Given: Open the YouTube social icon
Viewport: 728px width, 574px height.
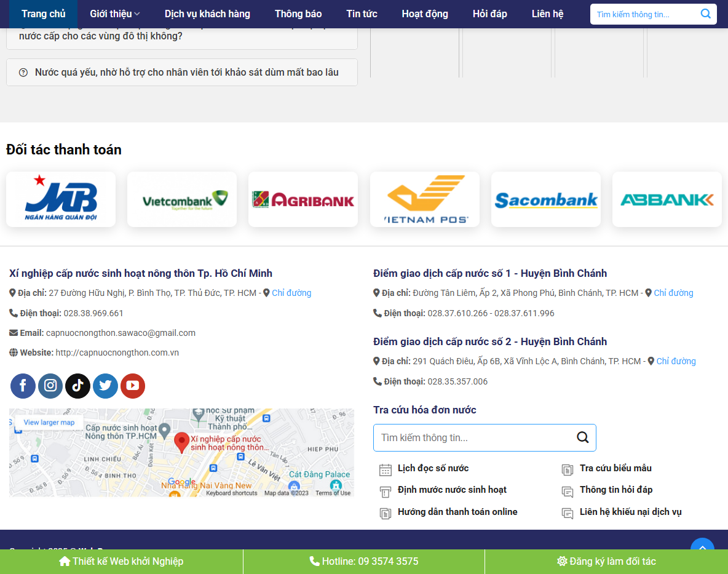Looking at the screenshot, I should coord(132,386).
